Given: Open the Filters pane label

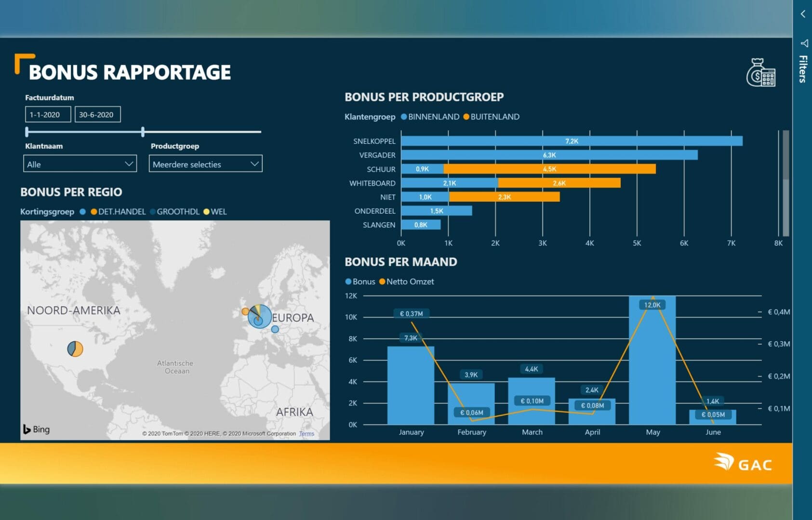Looking at the screenshot, I should tap(802, 71).
